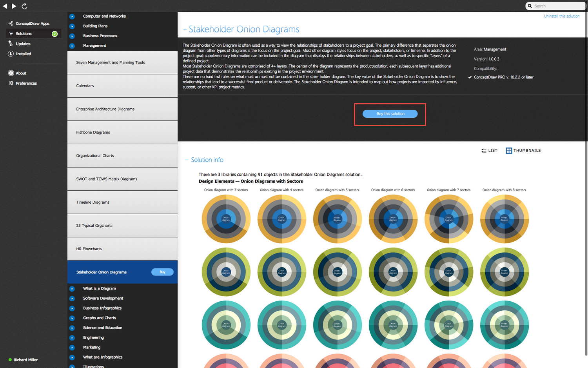The image size is (588, 368).
Task: Click the Buy this solution button
Action: pyautogui.click(x=390, y=114)
